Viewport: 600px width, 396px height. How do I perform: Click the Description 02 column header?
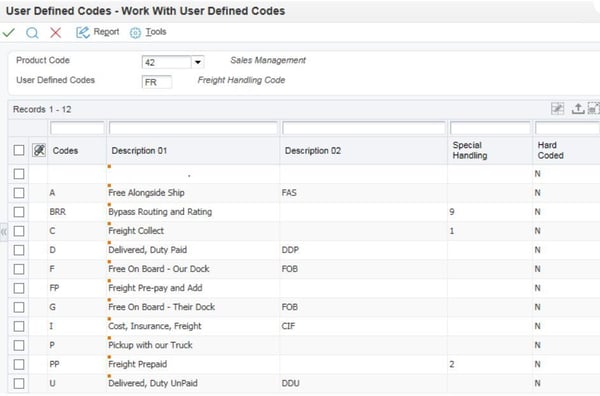tap(313, 151)
